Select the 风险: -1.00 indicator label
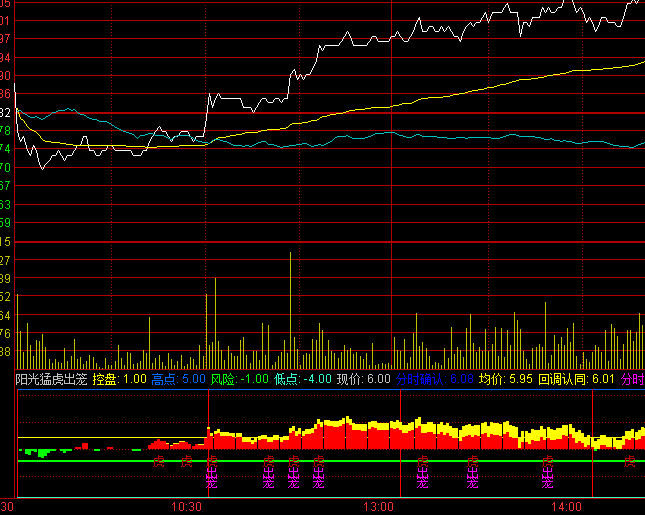645x515 pixels. tap(239, 379)
